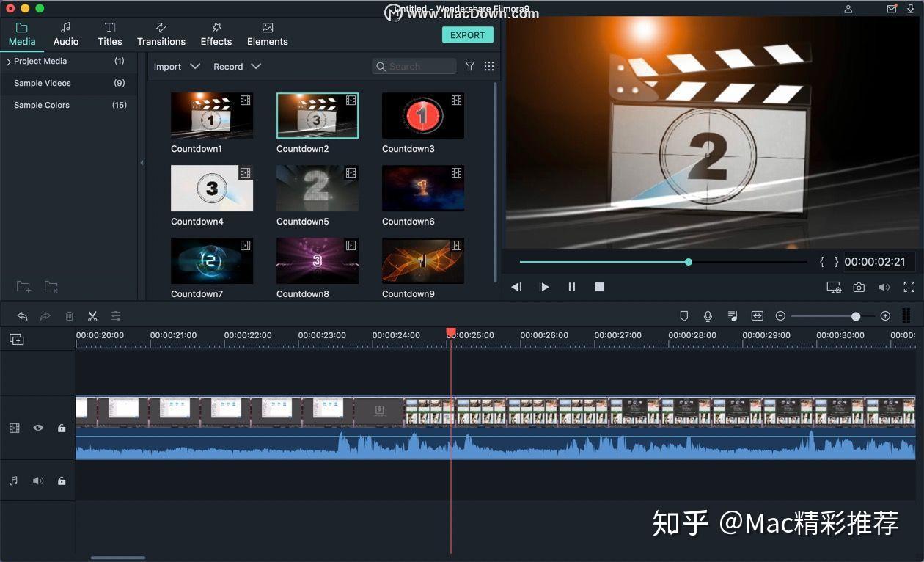The width and height of the screenshot is (924, 562).
Task: Switch to the Transitions tab
Action: click(161, 34)
